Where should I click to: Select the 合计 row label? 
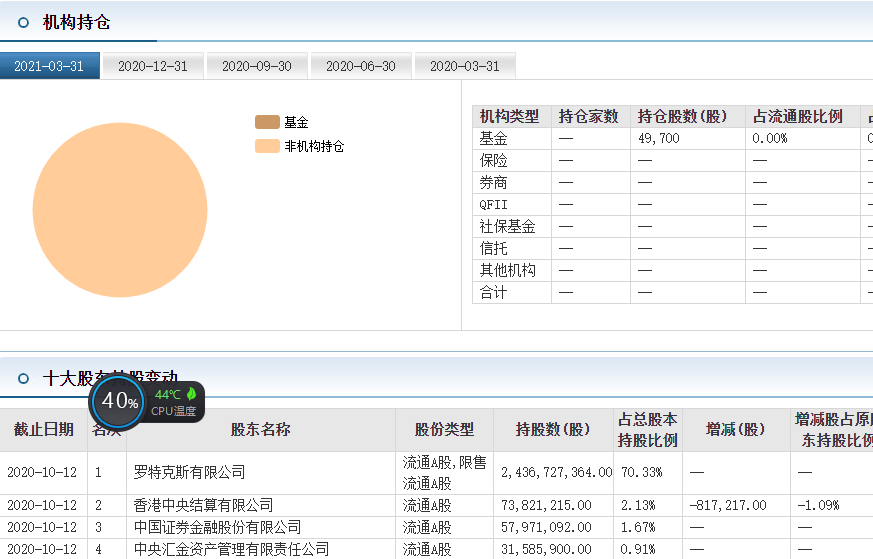pos(493,292)
